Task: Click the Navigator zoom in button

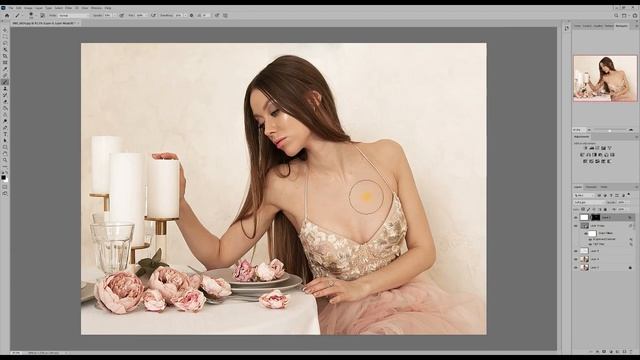Action: click(631, 130)
